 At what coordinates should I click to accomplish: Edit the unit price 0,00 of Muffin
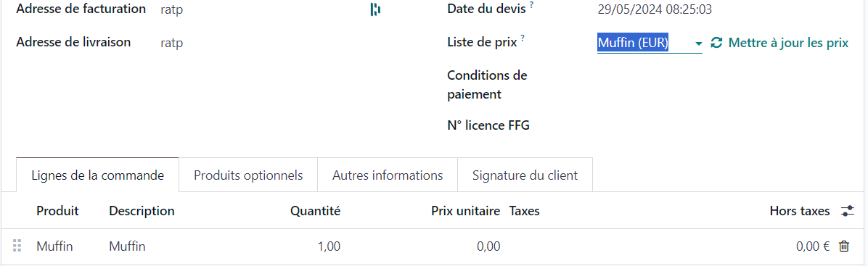coord(488,246)
